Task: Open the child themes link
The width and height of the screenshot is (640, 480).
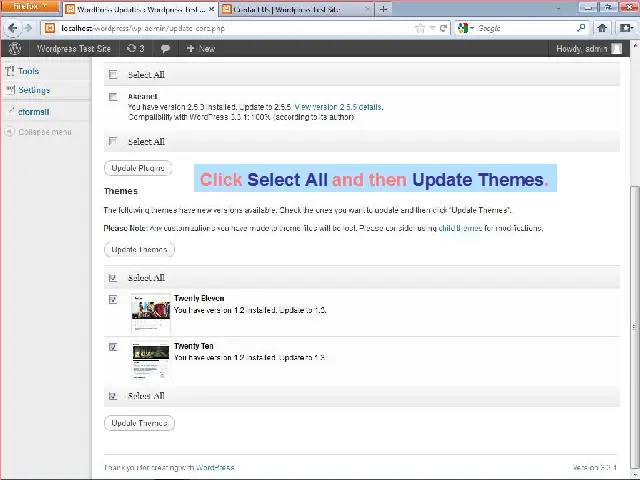Action: tap(460, 228)
